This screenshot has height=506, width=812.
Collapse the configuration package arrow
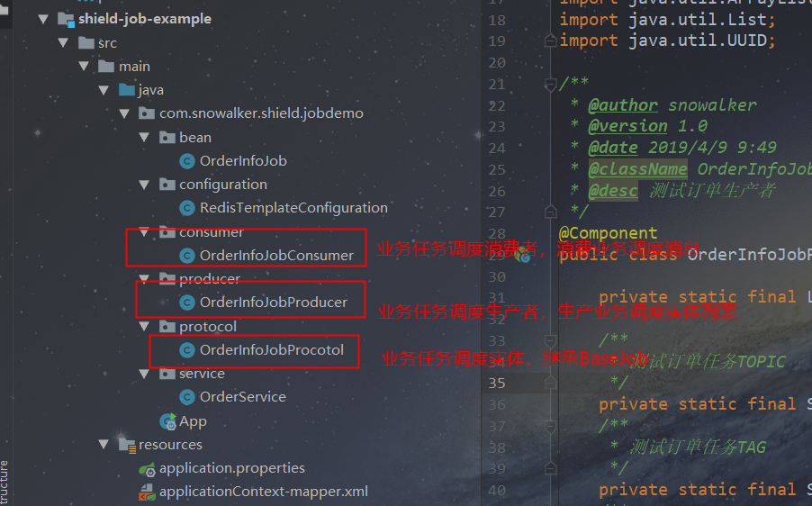click(144, 185)
